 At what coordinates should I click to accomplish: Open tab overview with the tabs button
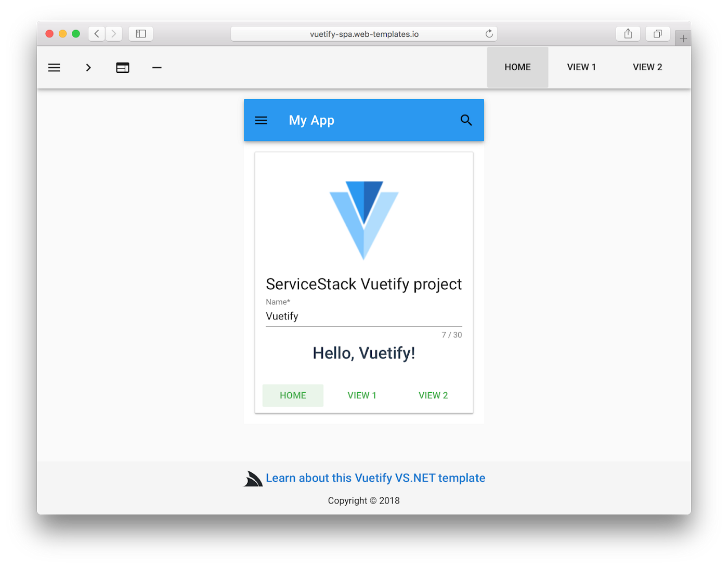click(x=657, y=33)
